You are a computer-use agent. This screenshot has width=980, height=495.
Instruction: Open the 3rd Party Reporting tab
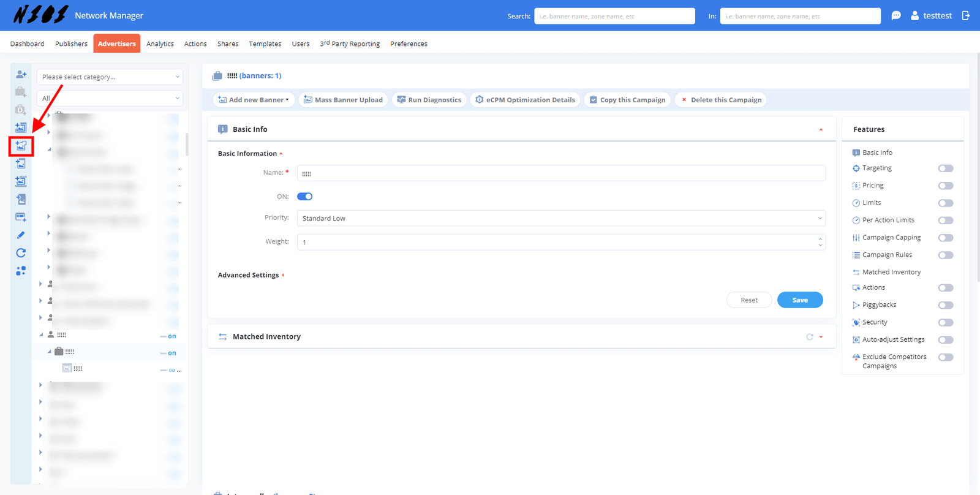(350, 43)
